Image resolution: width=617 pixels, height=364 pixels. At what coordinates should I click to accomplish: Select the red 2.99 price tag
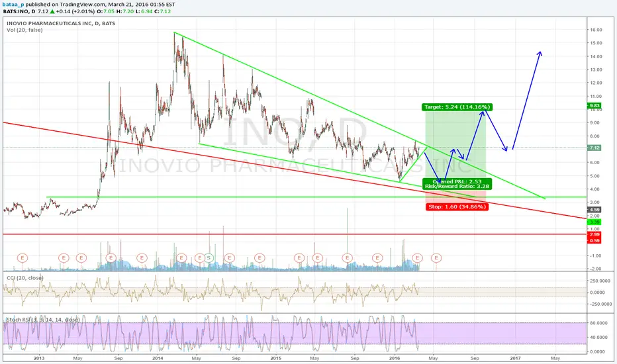pyautogui.click(x=594, y=234)
